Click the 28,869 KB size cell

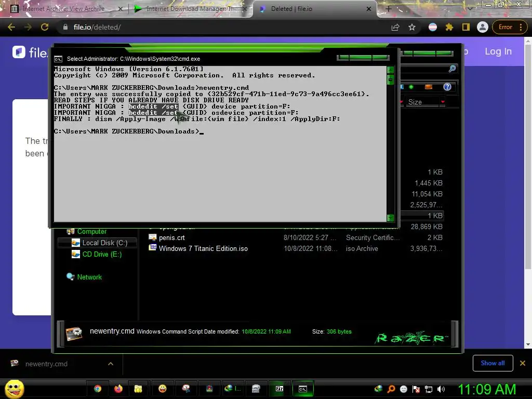pyautogui.click(x=426, y=227)
